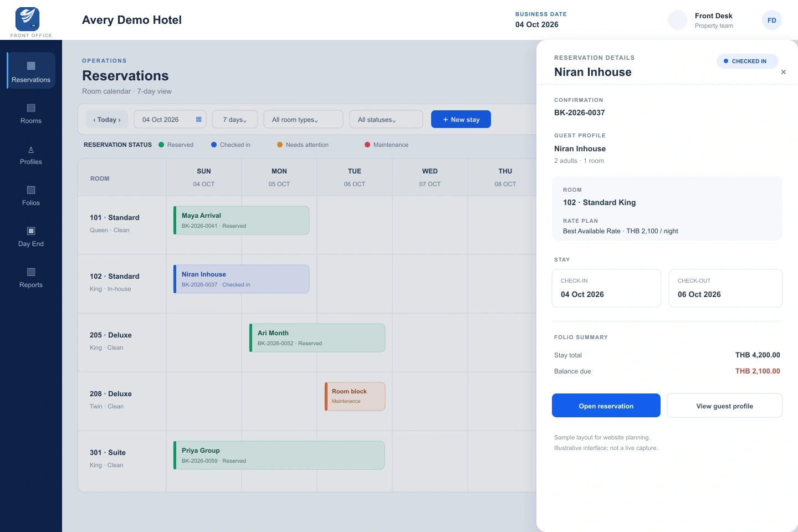Select the 04 Oct 2026 date field
Screen dimensions: 798x532
[170, 119]
